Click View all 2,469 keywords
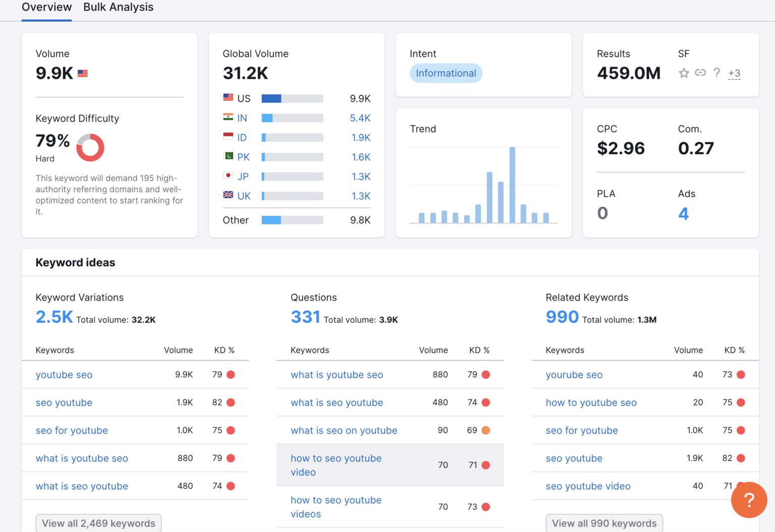This screenshot has width=775, height=532. [x=98, y=523]
